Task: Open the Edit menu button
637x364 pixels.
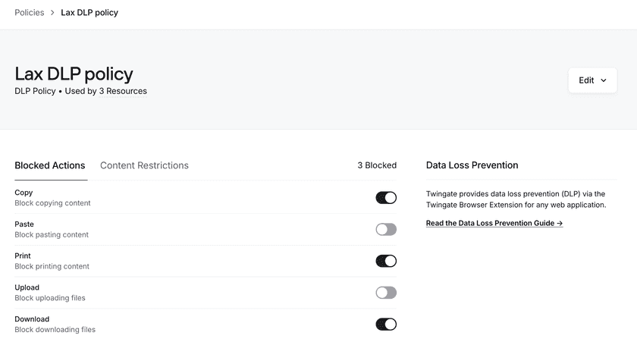Action: coord(592,80)
